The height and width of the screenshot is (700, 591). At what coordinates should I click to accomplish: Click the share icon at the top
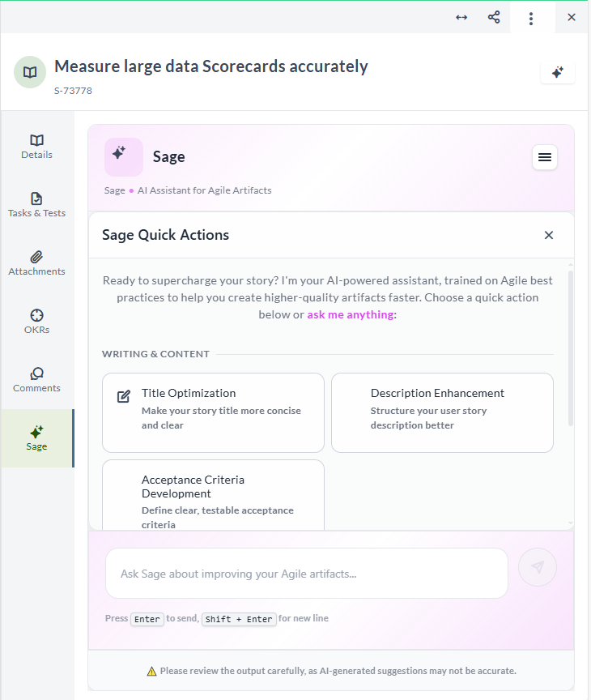click(x=494, y=16)
